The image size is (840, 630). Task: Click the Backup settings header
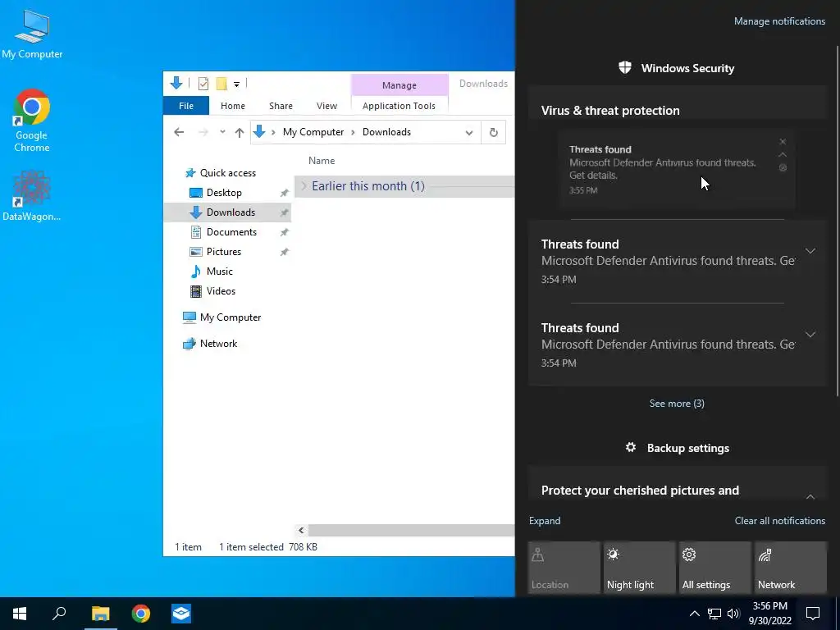pos(677,448)
